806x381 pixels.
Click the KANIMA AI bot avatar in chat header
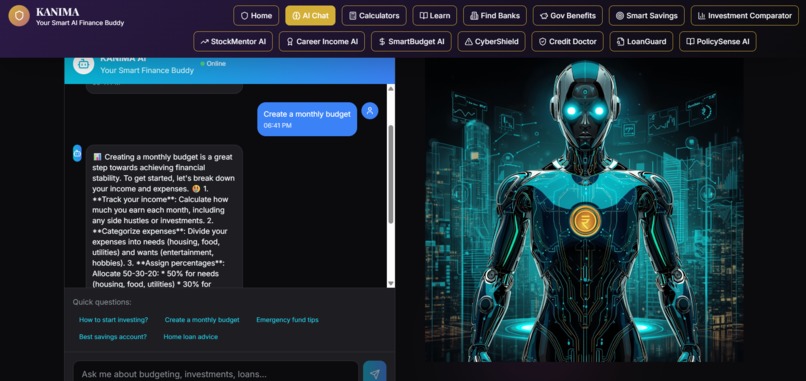pyautogui.click(x=83, y=64)
